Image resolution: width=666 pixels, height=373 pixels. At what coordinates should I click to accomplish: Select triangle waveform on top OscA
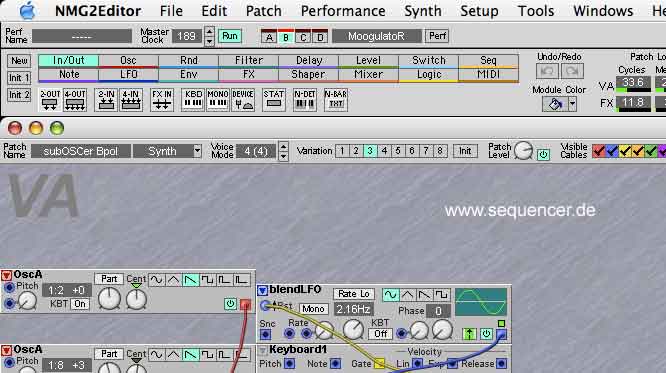(173, 280)
